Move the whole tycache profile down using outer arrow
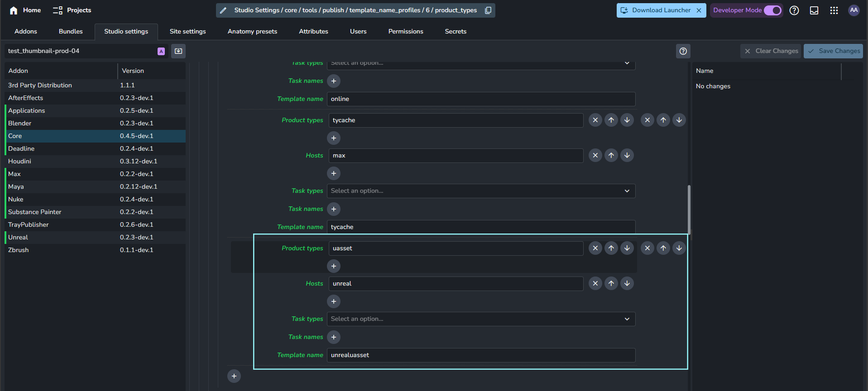Screen dimensions: 868x391 [x=679, y=120]
